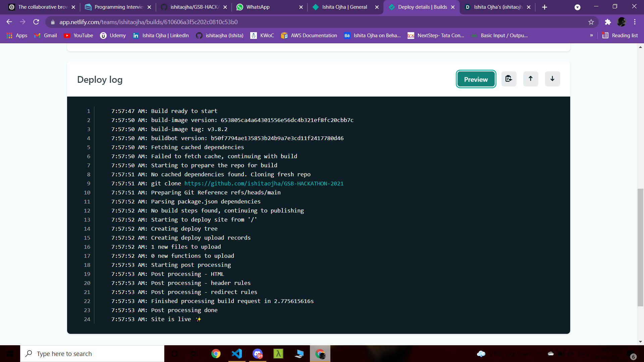Open Reading list panel

tap(620, 36)
